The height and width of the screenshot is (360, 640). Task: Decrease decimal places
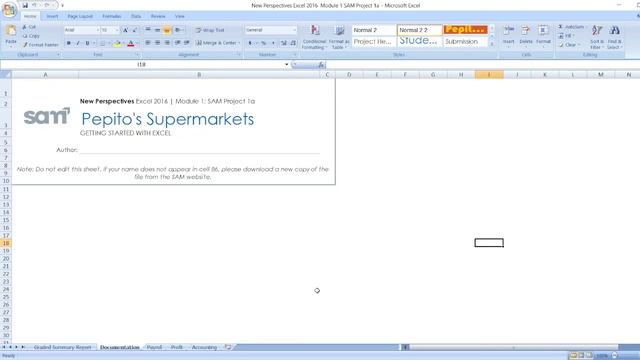pyautogui.click(x=293, y=43)
